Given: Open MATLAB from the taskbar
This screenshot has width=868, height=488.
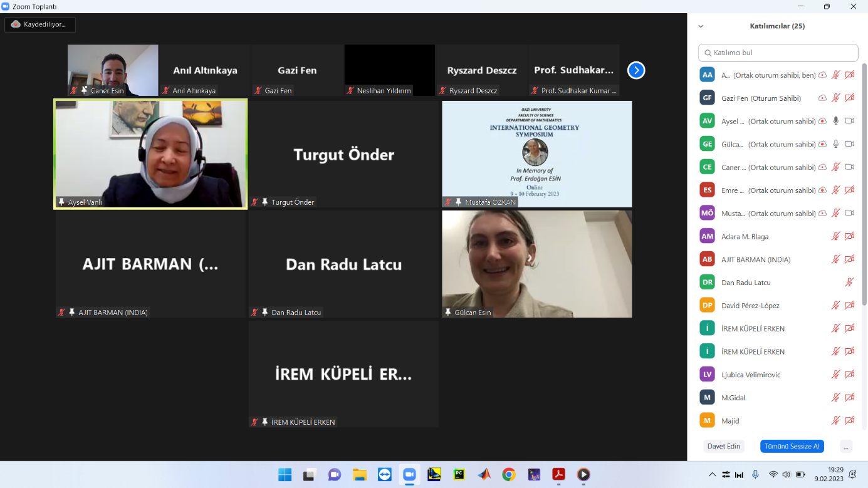Looking at the screenshot, I should (483, 475).
